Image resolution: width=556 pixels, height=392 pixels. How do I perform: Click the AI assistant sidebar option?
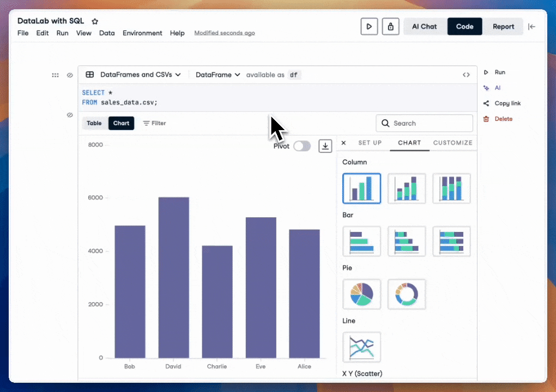point(492,88)
